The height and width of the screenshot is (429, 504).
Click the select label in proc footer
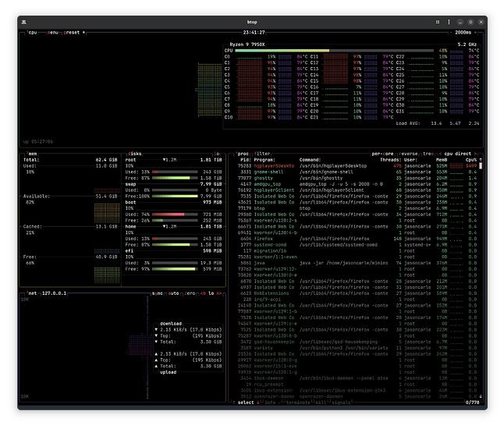tap(246, 402)
